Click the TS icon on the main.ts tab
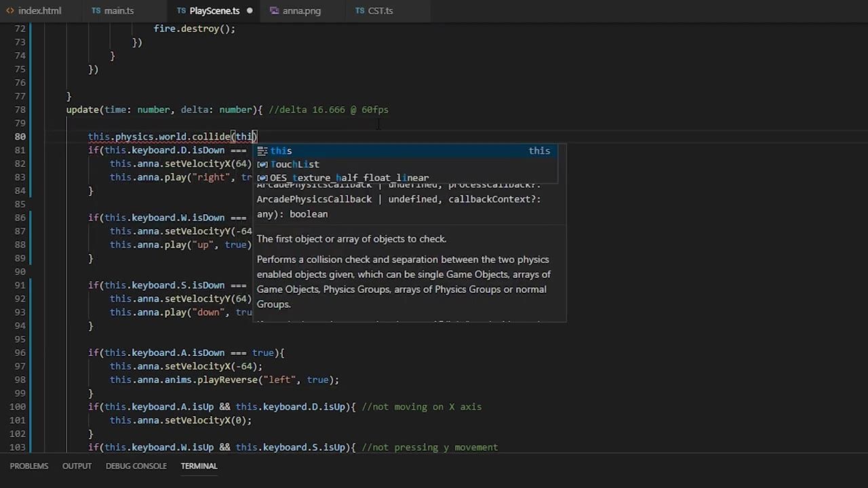This screenshot has height=488, width=868. (x=96, y=11)
